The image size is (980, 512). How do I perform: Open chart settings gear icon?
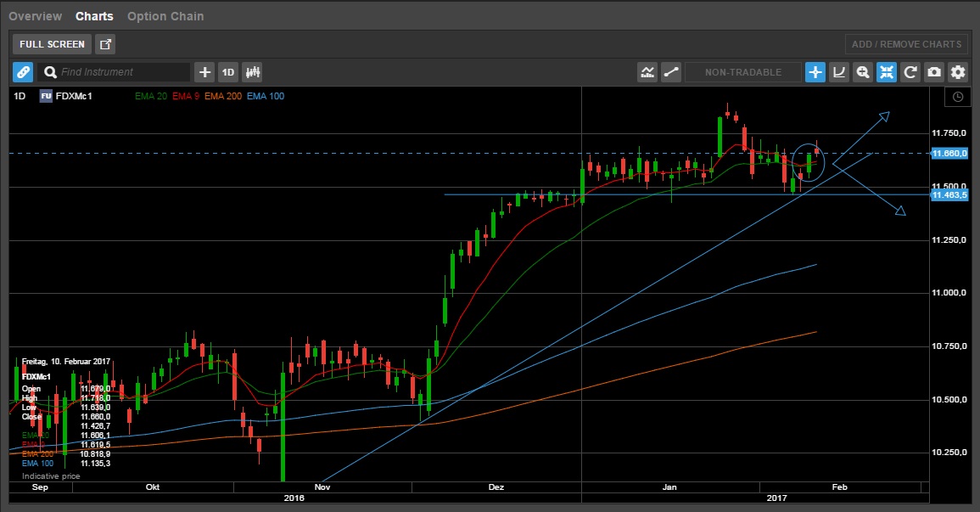point(957,72)
